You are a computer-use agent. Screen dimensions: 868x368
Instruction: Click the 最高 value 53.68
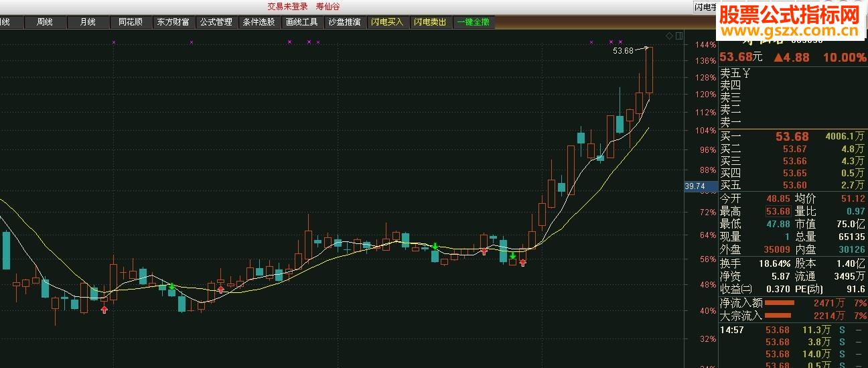[x=778, y=211]
